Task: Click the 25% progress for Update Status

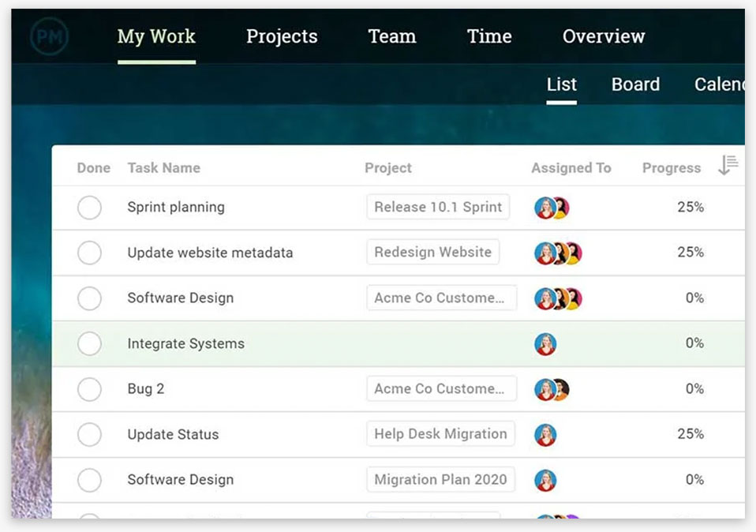Action: point(691,433)
